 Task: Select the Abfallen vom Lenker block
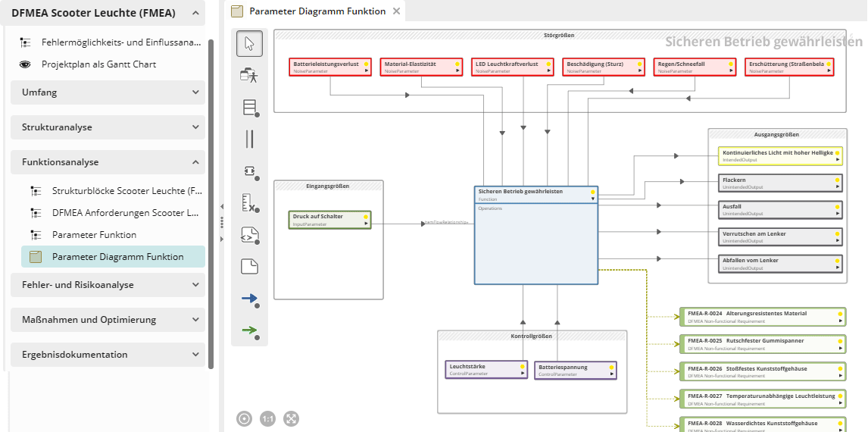(x=781, y=263)
